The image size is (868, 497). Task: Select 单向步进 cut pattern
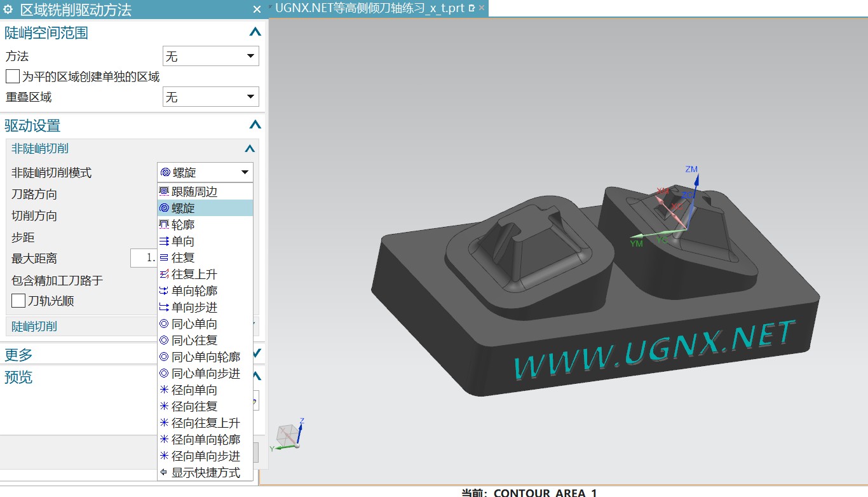205,307
